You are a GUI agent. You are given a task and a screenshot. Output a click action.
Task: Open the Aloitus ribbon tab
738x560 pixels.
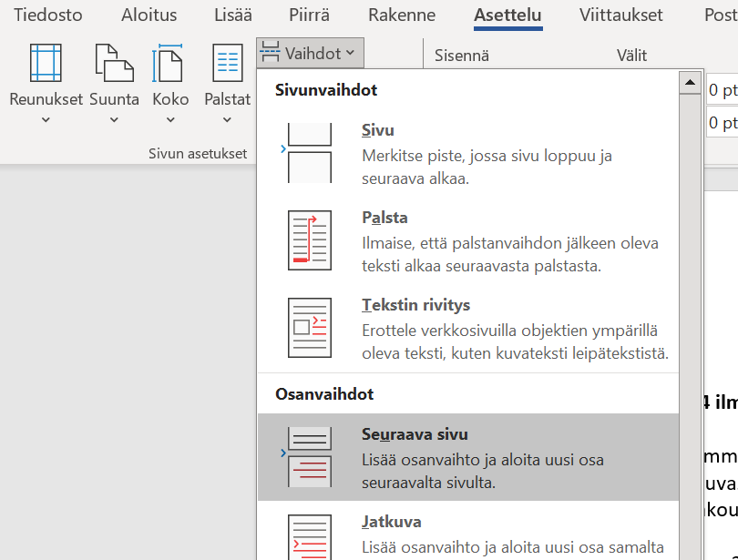click(149, 15)
